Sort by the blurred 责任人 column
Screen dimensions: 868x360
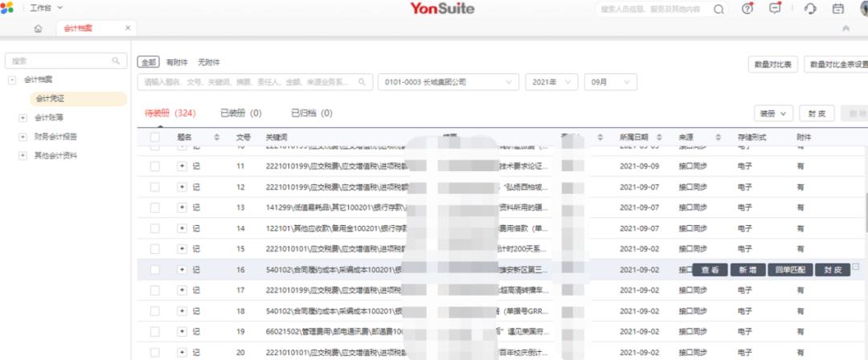600,137
